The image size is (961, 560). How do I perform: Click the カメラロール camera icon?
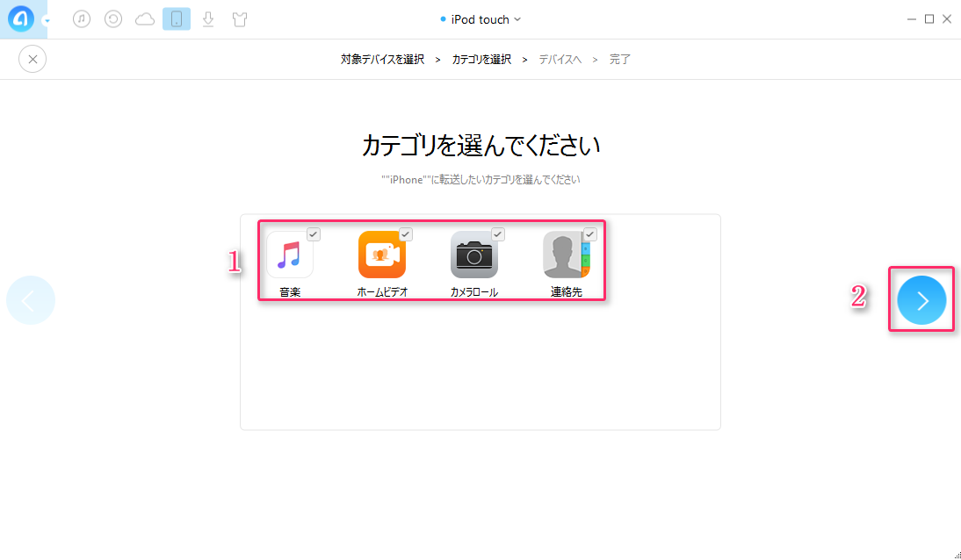point(473,255)
